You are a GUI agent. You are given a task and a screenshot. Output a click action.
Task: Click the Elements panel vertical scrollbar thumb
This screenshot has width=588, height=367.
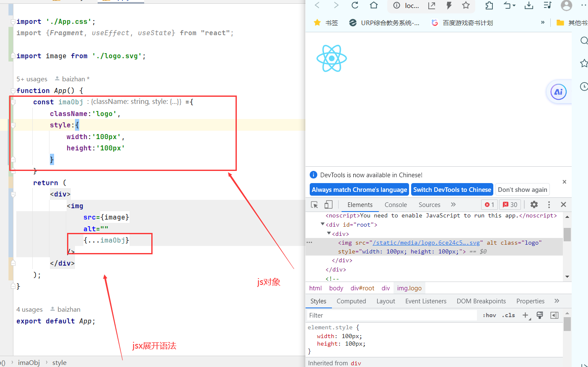click(567, 235)
